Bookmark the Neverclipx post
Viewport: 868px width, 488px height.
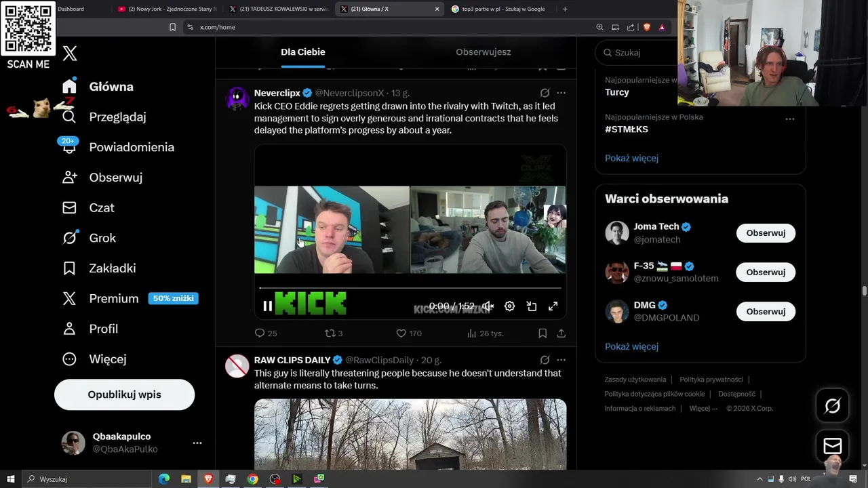click(x=542, y=333)
